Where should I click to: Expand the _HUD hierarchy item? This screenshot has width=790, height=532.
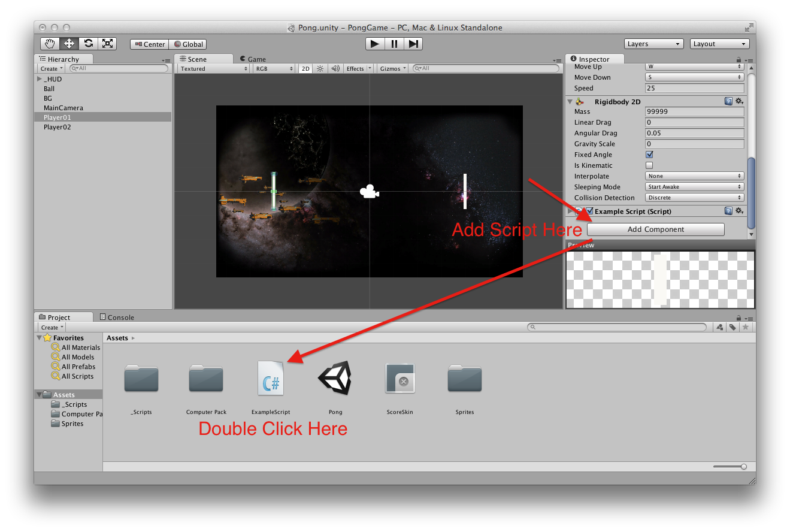[x=40, y=79]
